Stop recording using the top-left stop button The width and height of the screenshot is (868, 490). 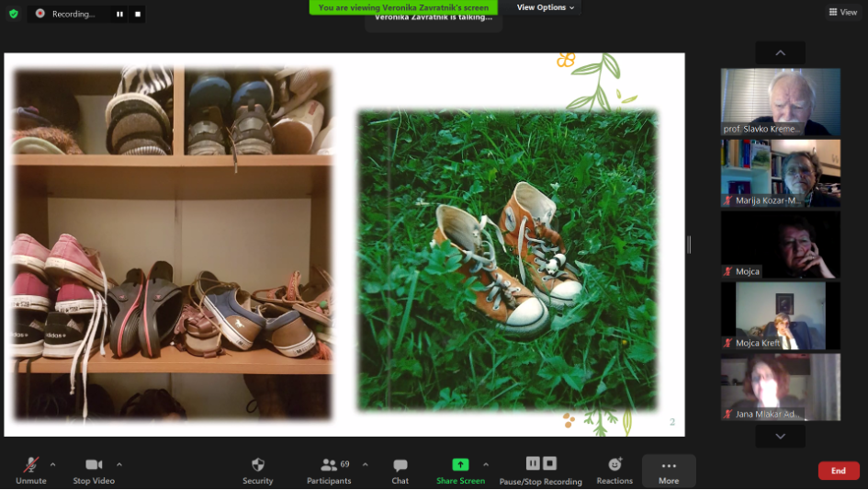click(x=138, y=14)
